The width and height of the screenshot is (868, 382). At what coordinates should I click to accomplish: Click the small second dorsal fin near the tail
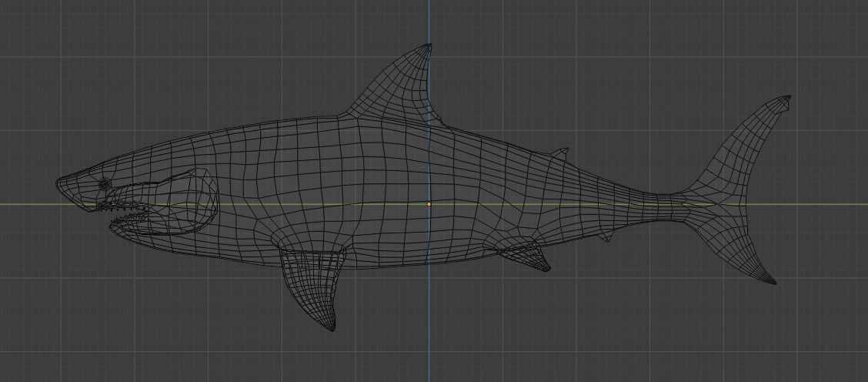click(x=559, y=153)
